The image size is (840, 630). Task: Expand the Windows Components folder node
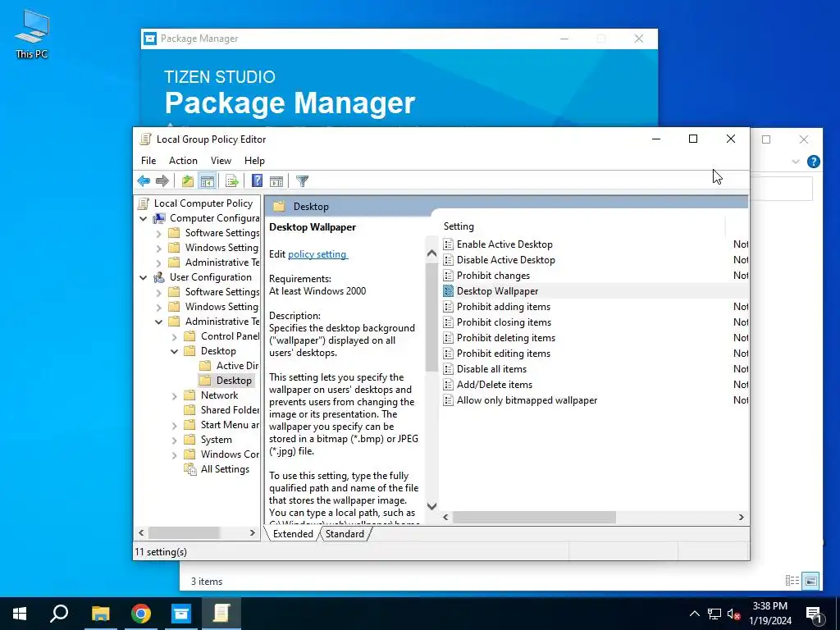pos(174,454)
